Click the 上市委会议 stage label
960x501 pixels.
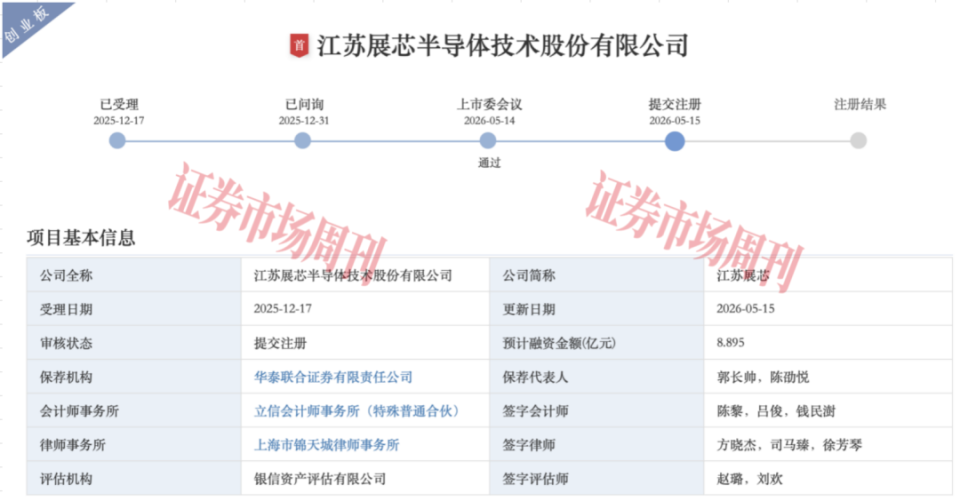[x=489, y=105]
